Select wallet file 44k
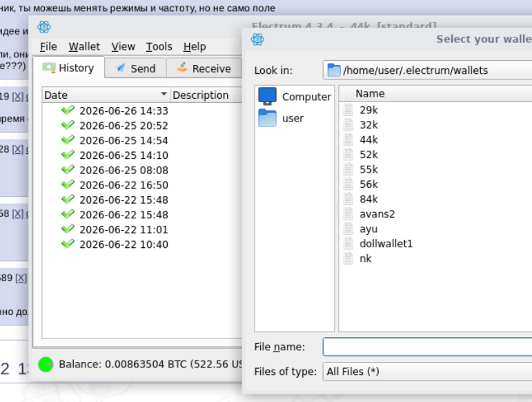This screenshot has width=532, height=402. (368, 140)
